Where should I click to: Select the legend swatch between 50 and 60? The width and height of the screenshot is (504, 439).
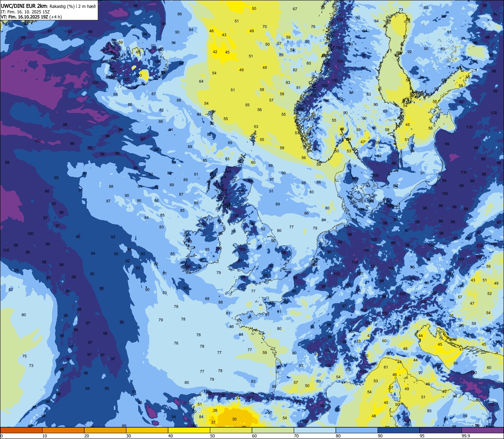(231, 430)
